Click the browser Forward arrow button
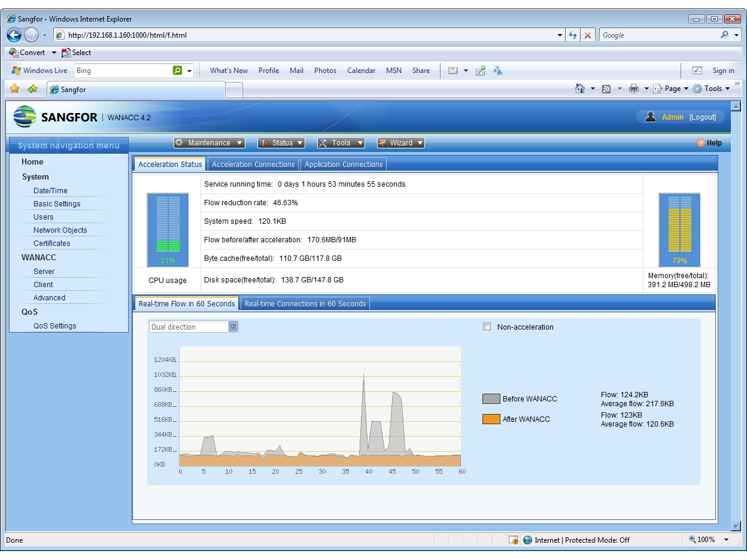The image size is (747, 560). coord(31,35)
